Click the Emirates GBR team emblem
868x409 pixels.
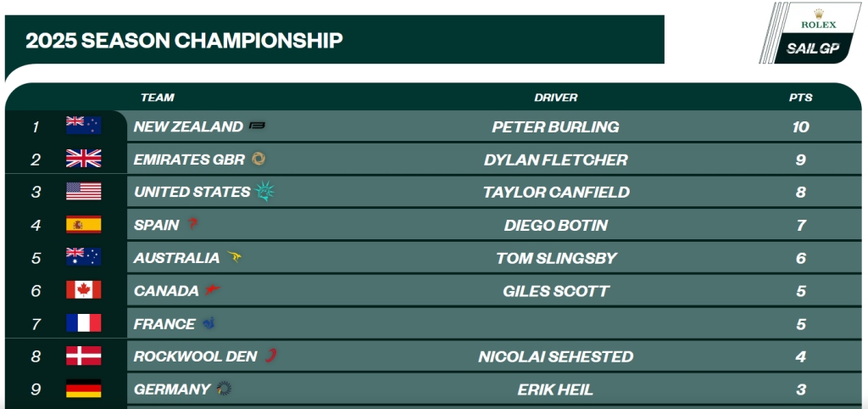pyautogui.click(x=259, y=159)
